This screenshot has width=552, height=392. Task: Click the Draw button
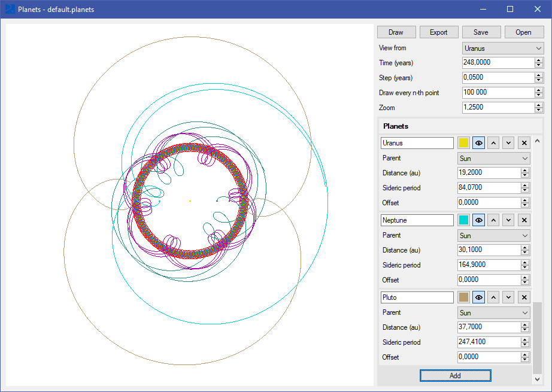pyautogui.click(x=396, y=32)
